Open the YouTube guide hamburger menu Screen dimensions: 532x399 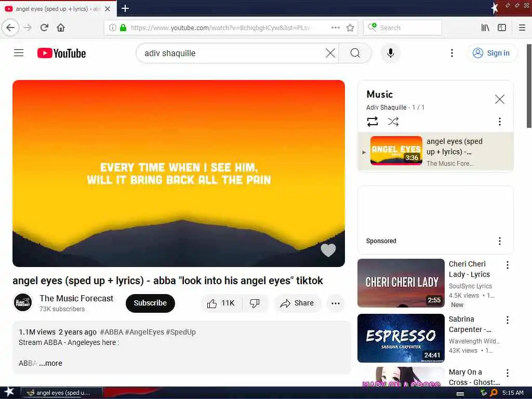[x=19, y=53]
